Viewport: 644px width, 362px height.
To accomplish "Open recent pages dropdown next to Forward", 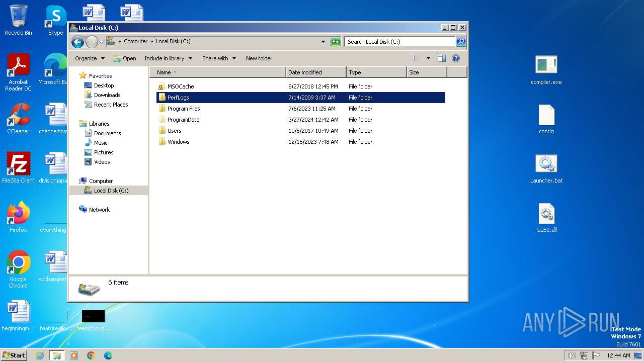I will point(101,42).
